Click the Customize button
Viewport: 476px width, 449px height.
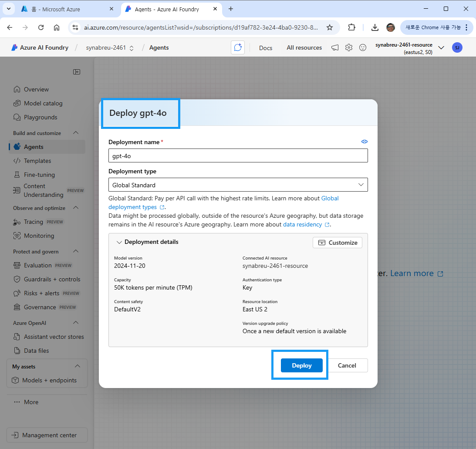338,243
